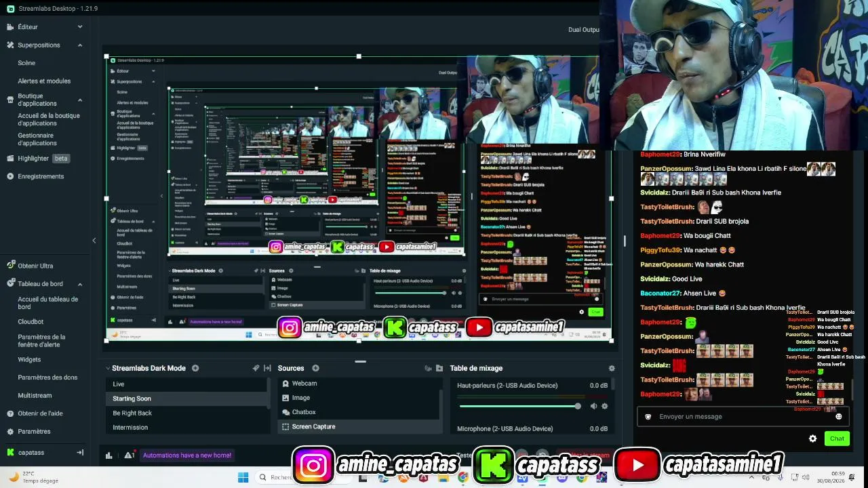
Task: Click the green Chat send button
Action: (837, 439)
